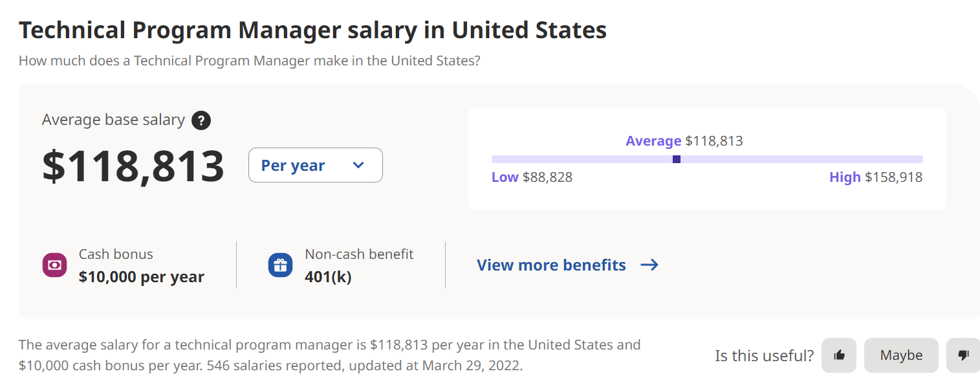Click the help question mark icon

[201, 120]
